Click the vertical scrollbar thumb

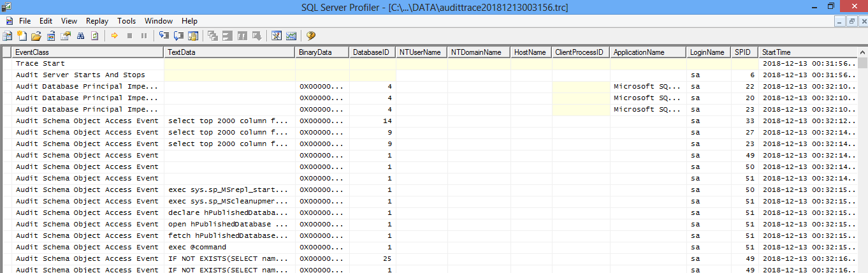(862, 63)
